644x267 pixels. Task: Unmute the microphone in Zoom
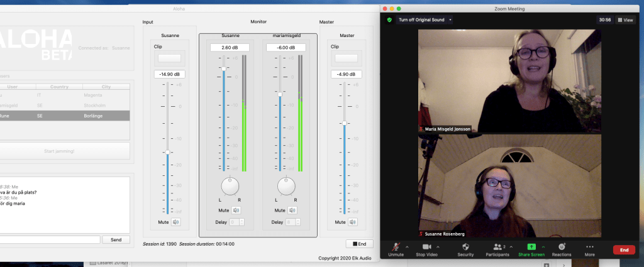(x=396, y=247)
